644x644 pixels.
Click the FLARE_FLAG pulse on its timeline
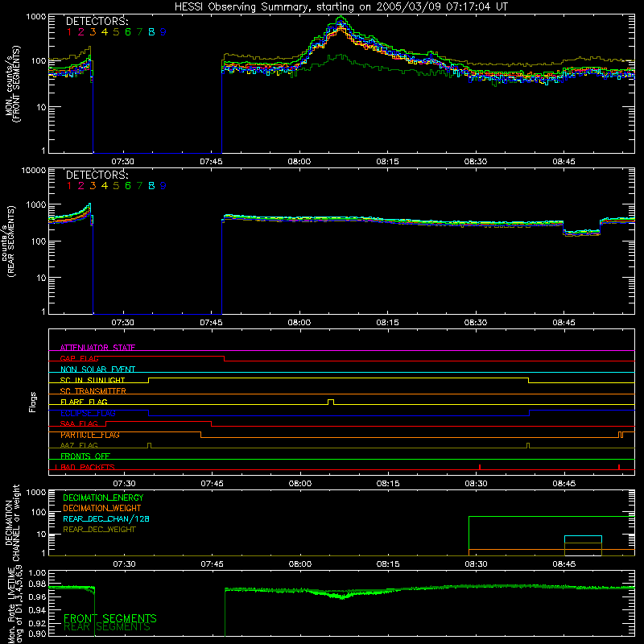(x=331, y=402)
